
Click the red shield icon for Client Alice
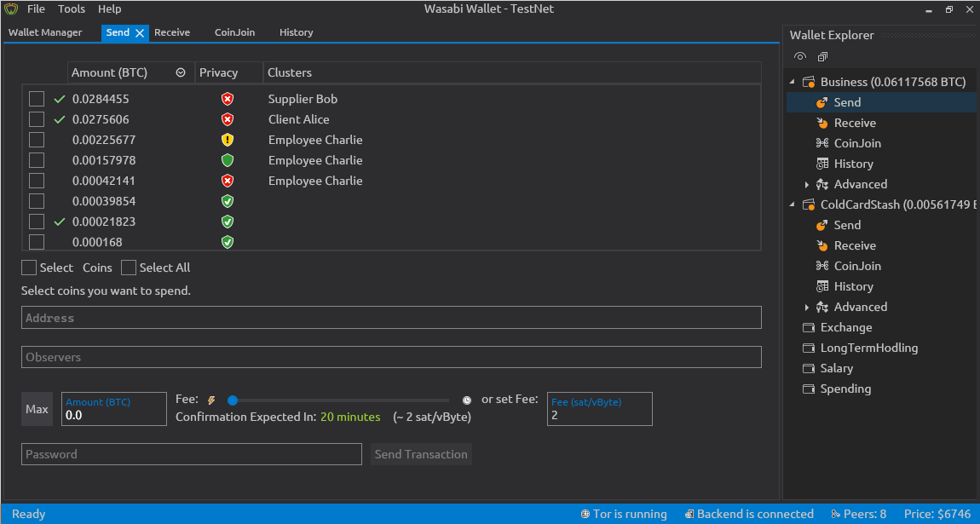228,119
